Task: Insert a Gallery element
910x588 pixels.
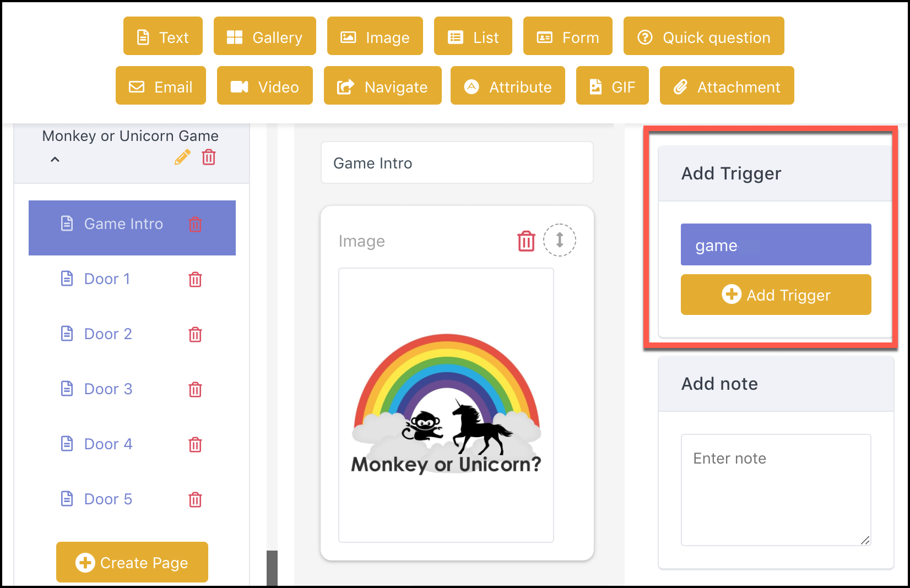Action: [x=264, y=36]
